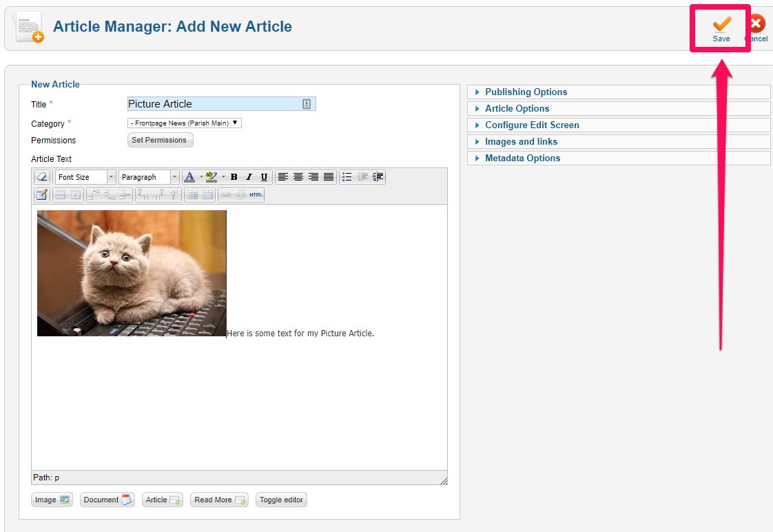The width and height of the screenshot is (773, 532).
Task: Open the HTML source editor
Action: pos(256,195)
